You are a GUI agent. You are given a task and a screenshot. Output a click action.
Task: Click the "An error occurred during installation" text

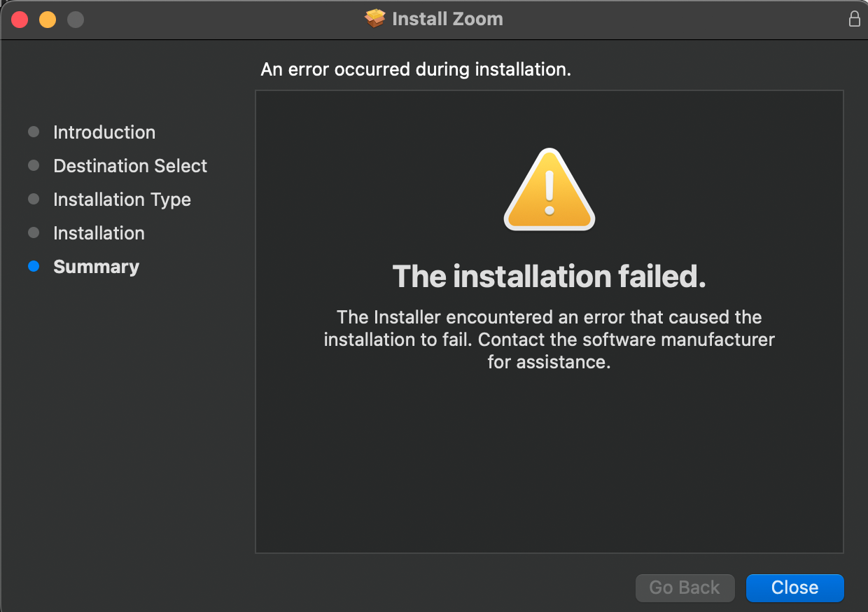(x=416, y=69)
